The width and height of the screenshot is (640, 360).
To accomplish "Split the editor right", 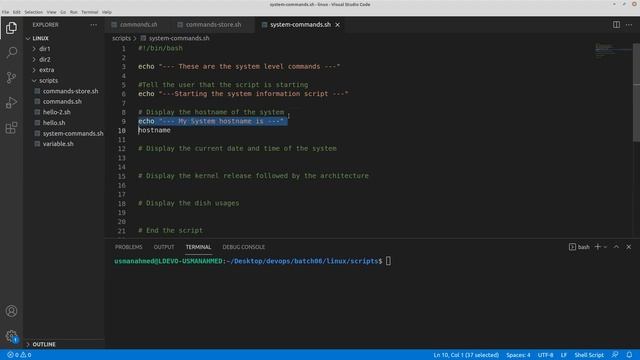I will [x=616, y=24].
